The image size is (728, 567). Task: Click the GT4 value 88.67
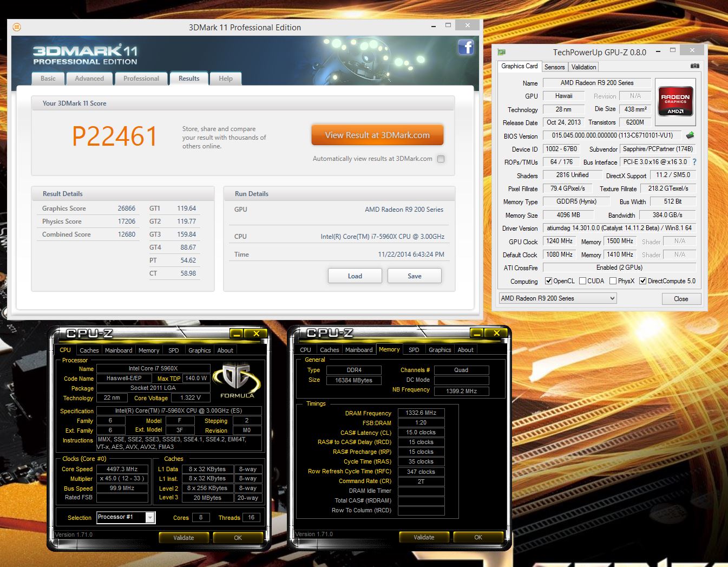pyautogui.click(x=188, y=247)
